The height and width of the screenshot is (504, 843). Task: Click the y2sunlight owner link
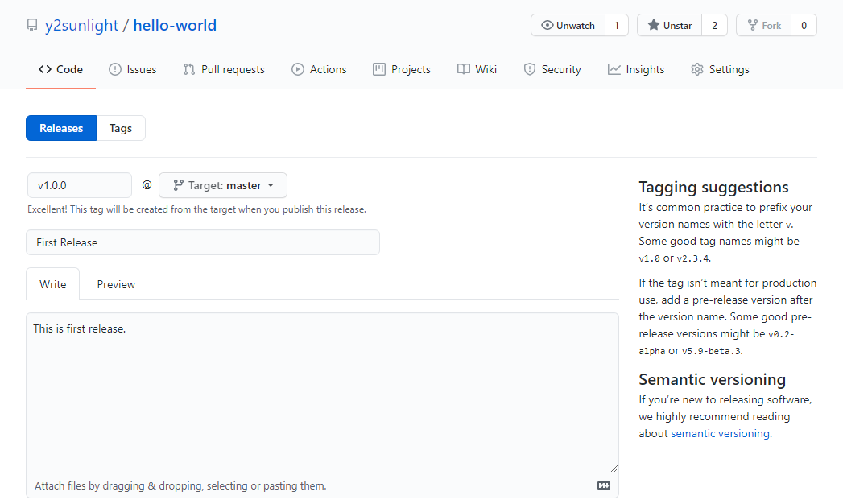click(x=81, y=26)
